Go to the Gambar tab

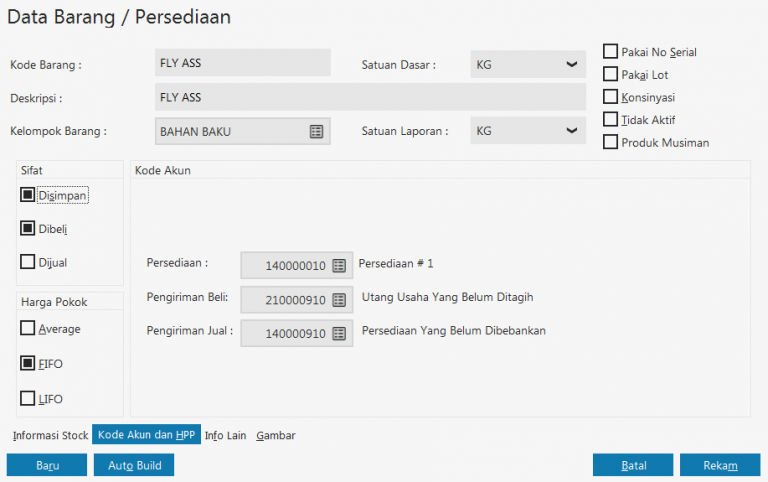coord(276,435)
